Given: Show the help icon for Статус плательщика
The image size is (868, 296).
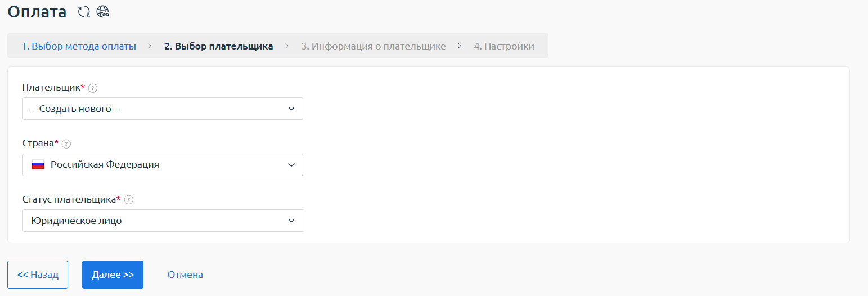Looking at the screenshot, I should [x=128, y=200].
